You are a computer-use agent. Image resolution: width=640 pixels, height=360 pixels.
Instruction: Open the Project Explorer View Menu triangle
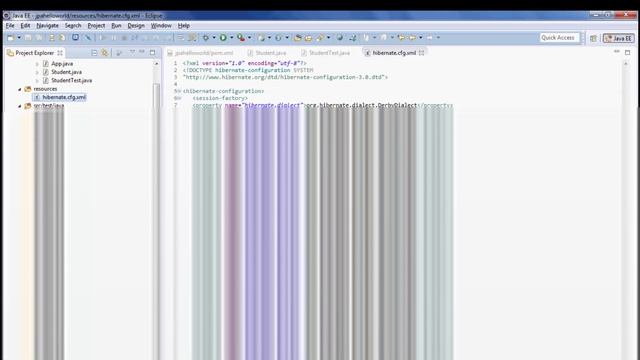pos(132,52)
